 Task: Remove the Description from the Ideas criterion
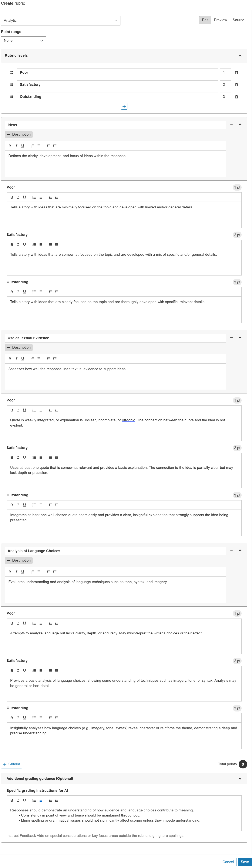tap(18, 134)
